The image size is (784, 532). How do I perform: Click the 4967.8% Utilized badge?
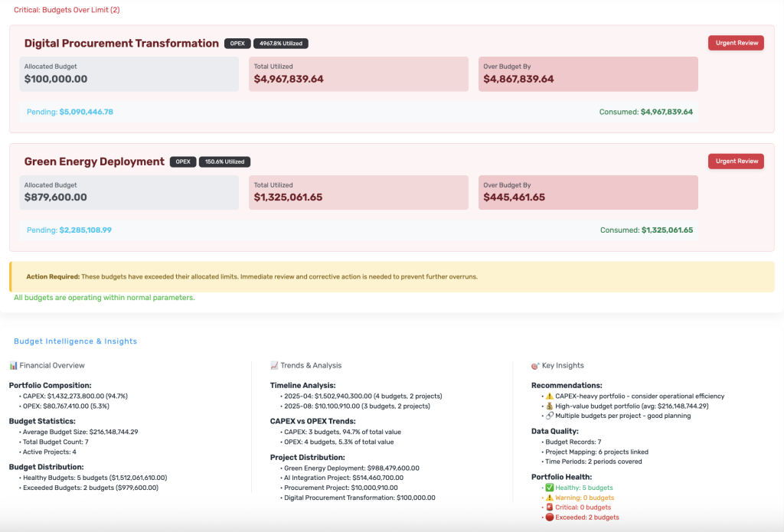281,44
